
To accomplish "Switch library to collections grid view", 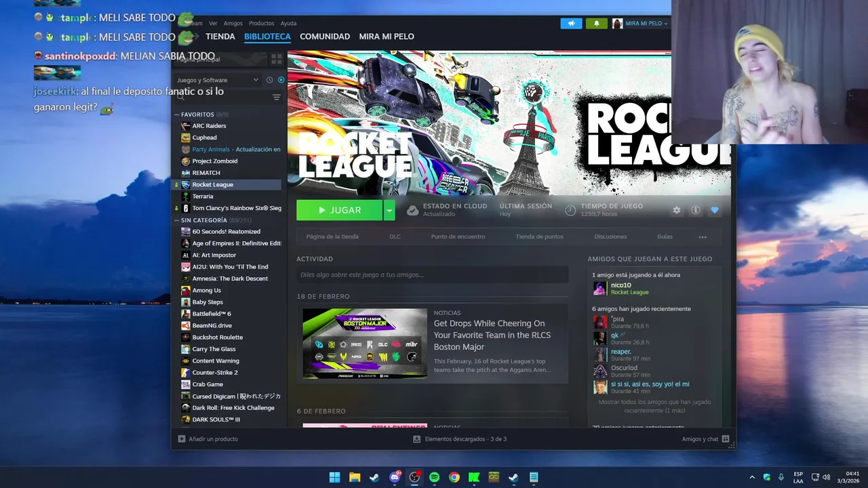I will (277, 59).
